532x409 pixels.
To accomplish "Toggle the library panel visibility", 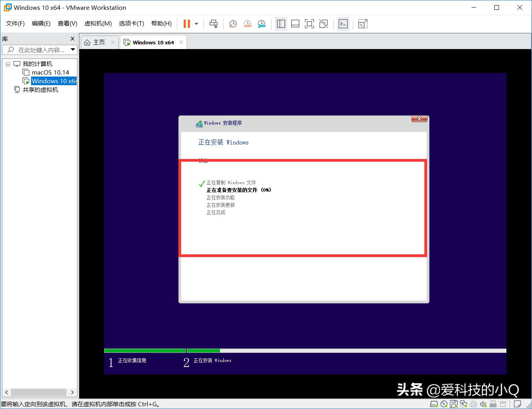I will (x=281, y=24).
